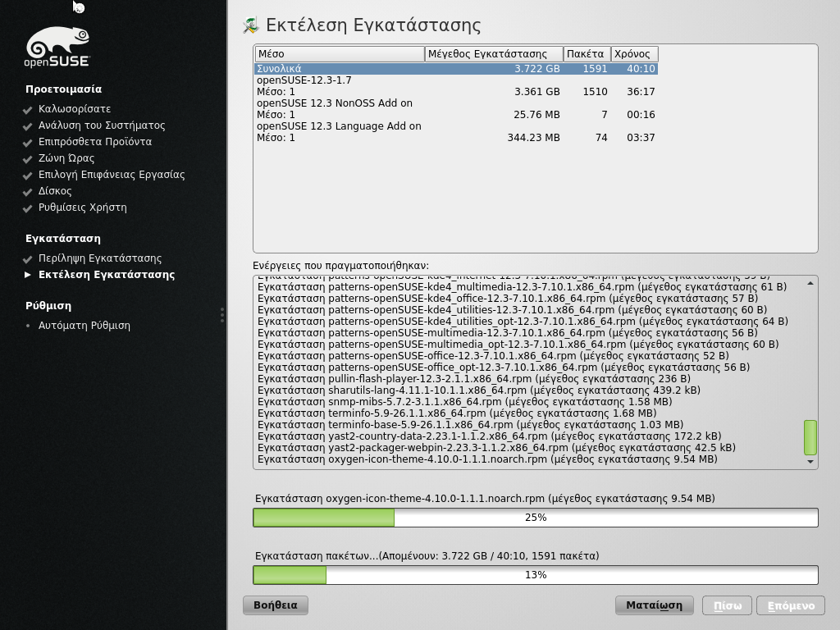
Task: Click the kde4_multimedia pattern log entry
Action: [522, 287]
